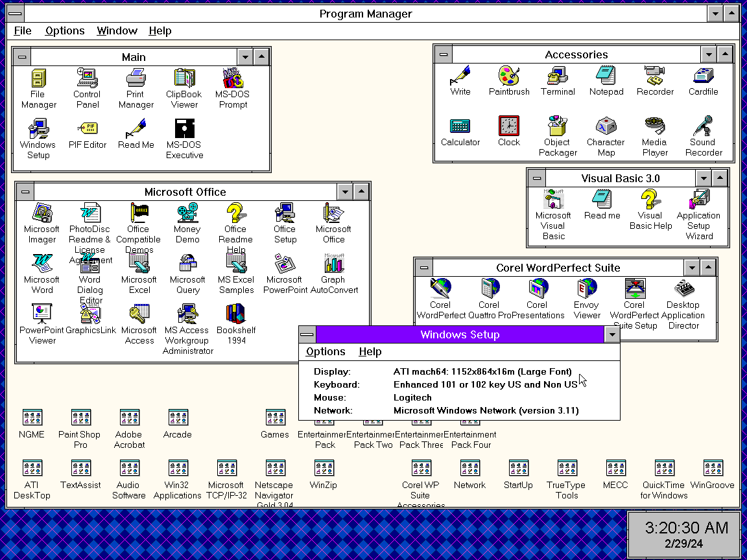Open the Help menu in Windows Setup
Image resolution: width=747 pixels, height=560 pixels.
(370, 352)
